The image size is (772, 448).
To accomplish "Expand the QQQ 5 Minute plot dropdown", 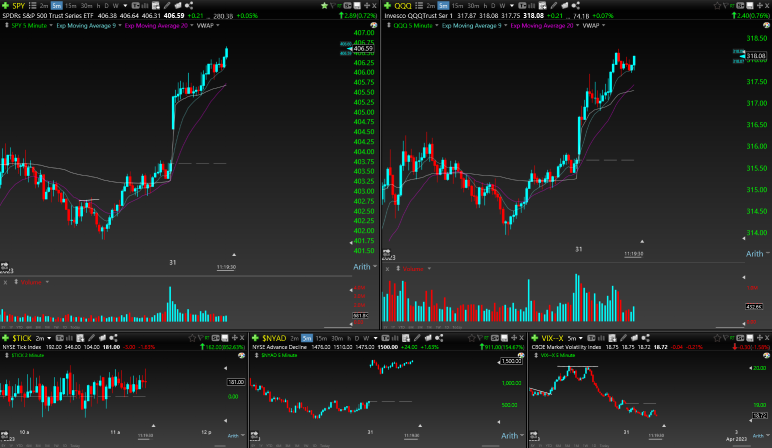I will (436, 25).
